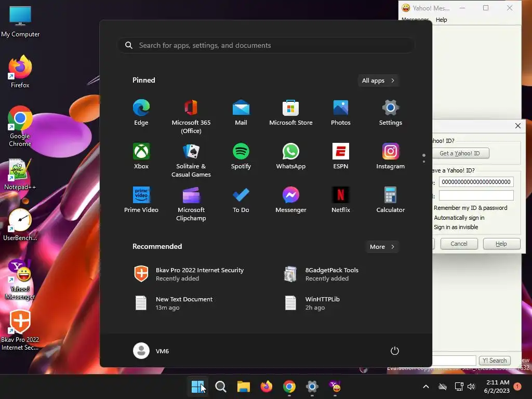Open Edge from pinned apps
The height and width of the screenshot is (399, 532).
(x=141, y=113)
